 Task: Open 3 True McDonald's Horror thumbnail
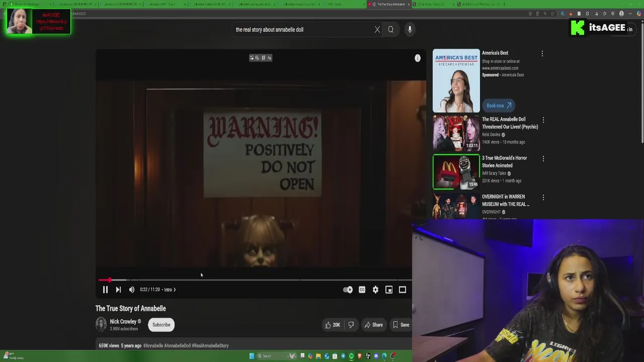456,172
